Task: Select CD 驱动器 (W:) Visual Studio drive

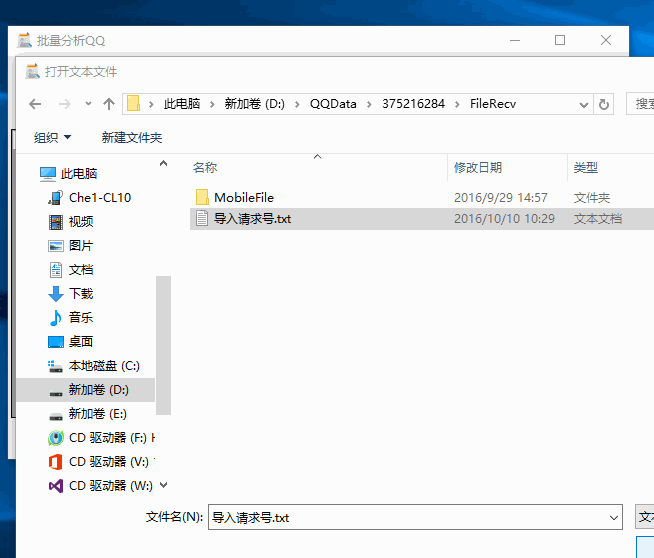Action: (101, 486)
